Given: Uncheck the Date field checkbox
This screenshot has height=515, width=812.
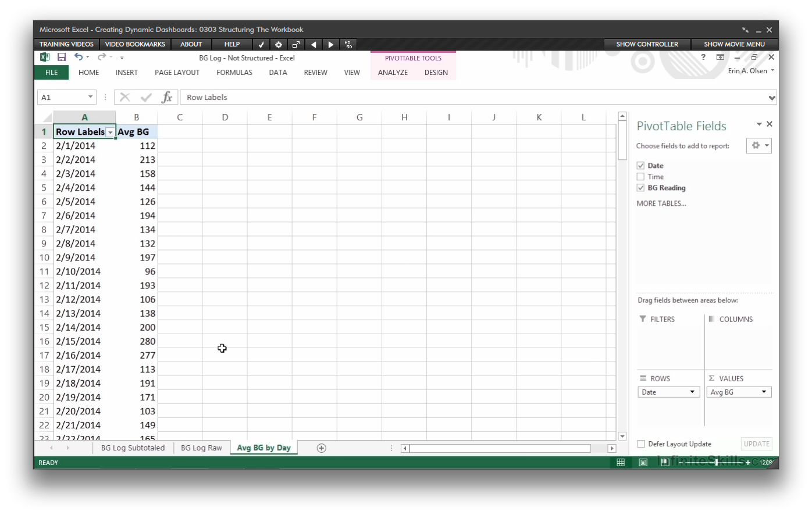Looking at the screenshot, I should pos(640,166).
